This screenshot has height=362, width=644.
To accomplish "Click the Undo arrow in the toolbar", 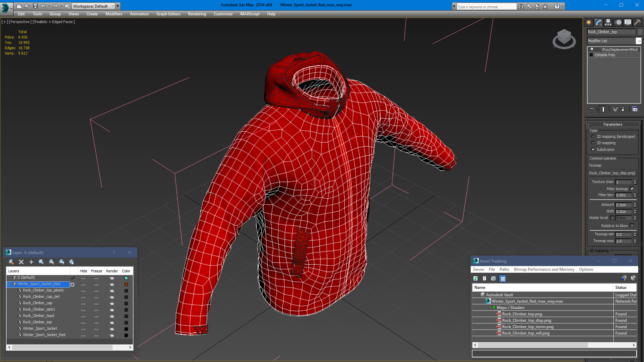I will (x=43, y=6).
